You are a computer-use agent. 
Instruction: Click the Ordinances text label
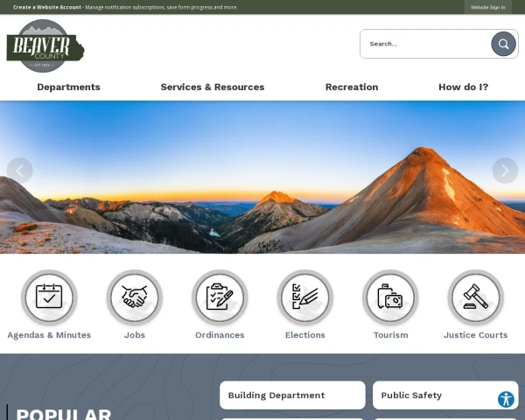pyautogui.click(x=220, y=335)
